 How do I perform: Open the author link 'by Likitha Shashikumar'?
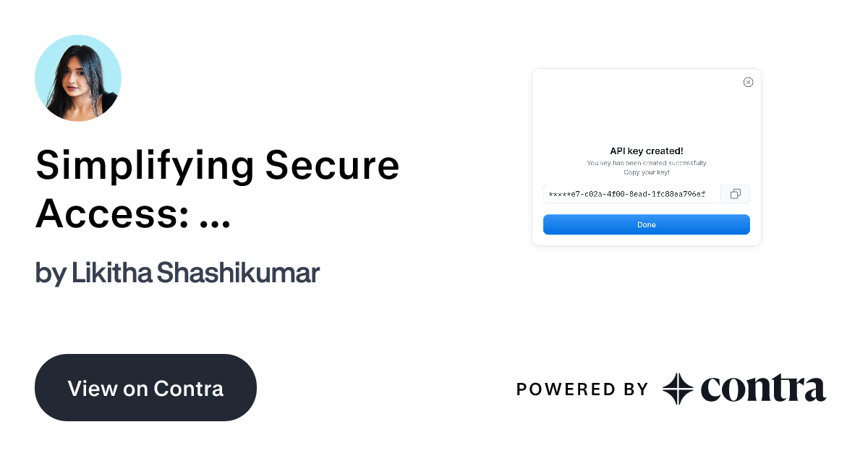176,274
